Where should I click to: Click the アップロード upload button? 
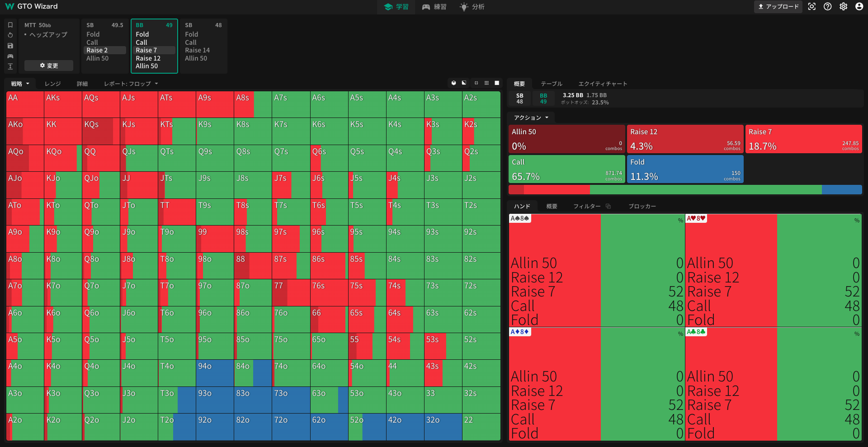(778, 6)
